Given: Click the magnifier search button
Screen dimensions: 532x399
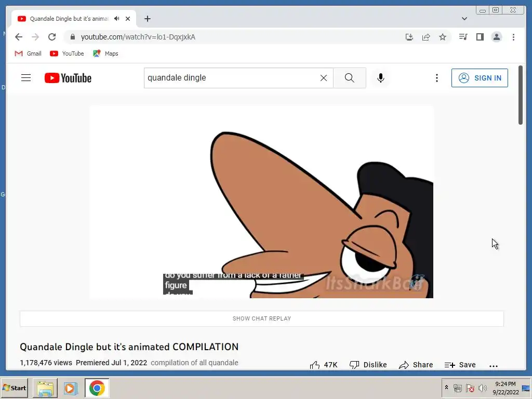Looking at the screenshot, I should tap(350, 78).
